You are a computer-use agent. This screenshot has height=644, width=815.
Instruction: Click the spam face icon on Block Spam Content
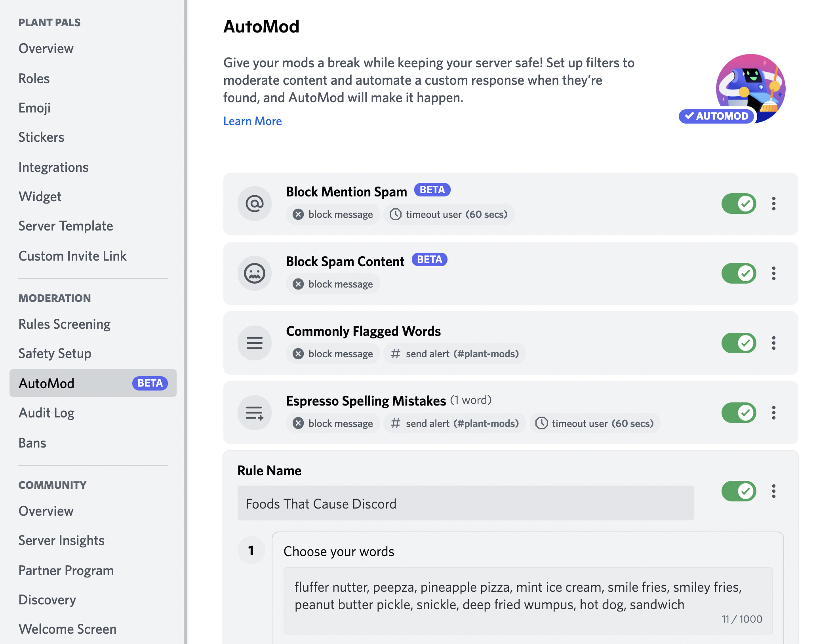pos(254,273)
